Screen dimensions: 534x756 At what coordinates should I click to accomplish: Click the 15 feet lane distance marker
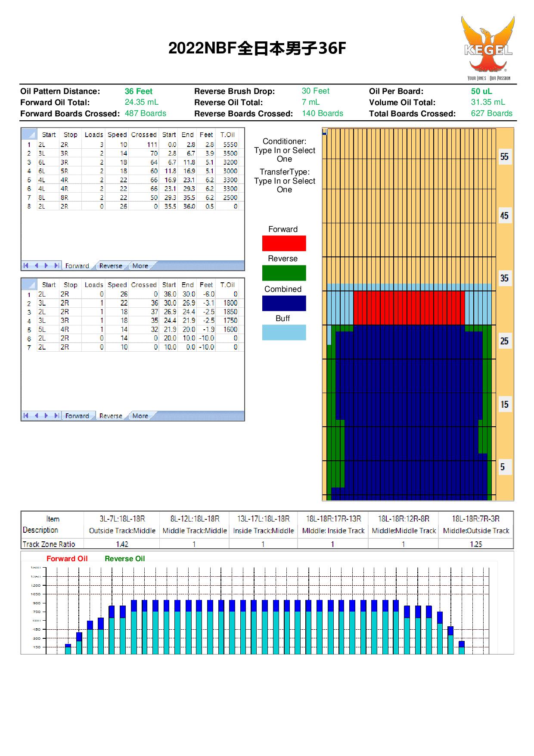click(504, 405)
